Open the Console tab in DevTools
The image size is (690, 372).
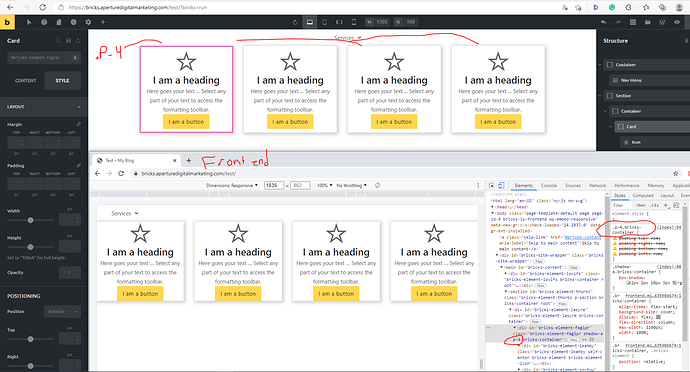pyautogui.click(x=549, y=185)
